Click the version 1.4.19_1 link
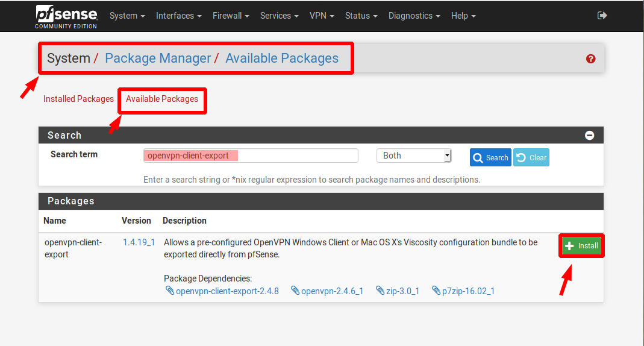Viewport: 644px width, 346px height. click(139, 242)
